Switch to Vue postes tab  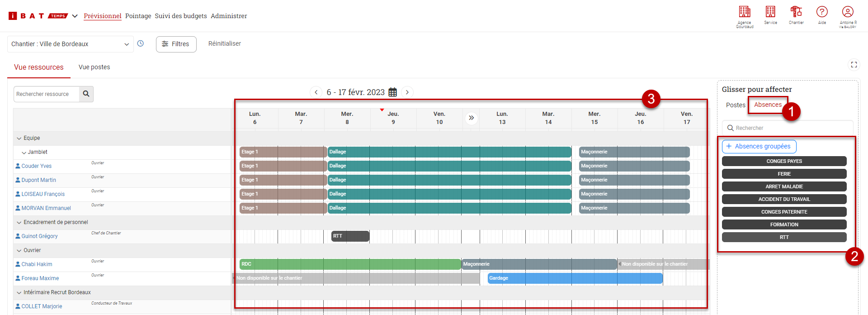click(x=94, y=67)
